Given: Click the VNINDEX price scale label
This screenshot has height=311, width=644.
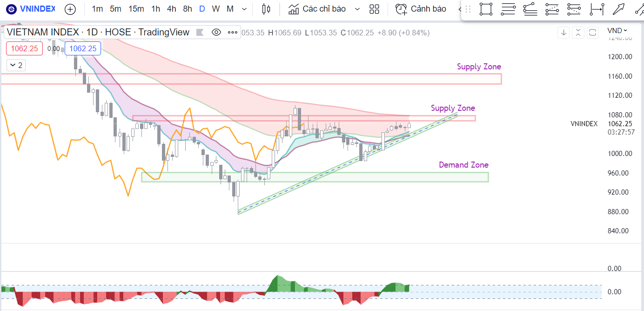Looking at the screenshot, I should tap(584, 124).
